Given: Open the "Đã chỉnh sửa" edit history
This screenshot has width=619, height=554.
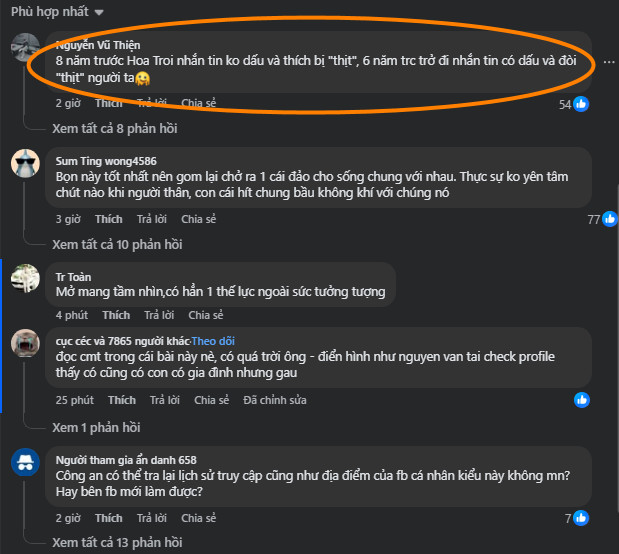Looking at the screenshot, I should [x=277, y=400].
